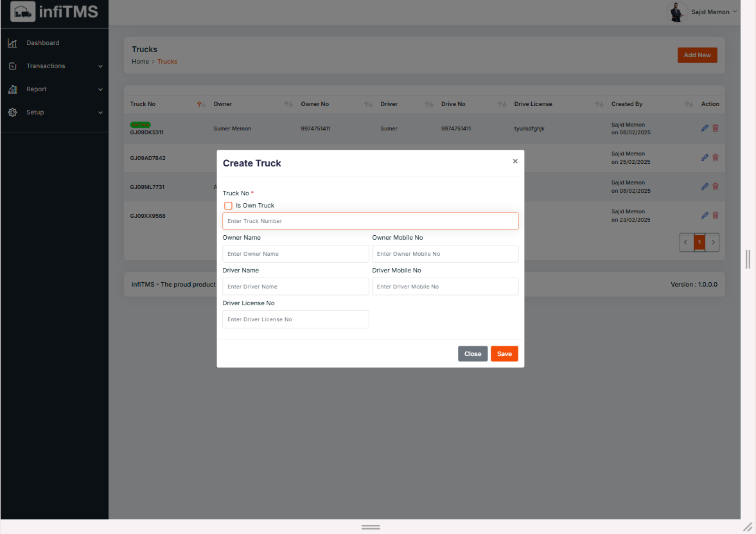Click Sajid Memon profile avatar
756x534 pixels.
(x=677, y=12)
